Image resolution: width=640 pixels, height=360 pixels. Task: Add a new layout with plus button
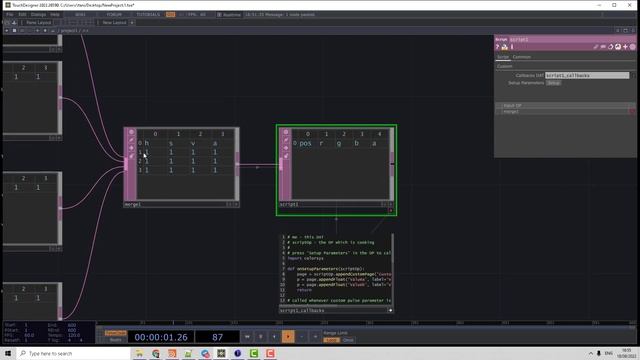click(x=132, y=22)
